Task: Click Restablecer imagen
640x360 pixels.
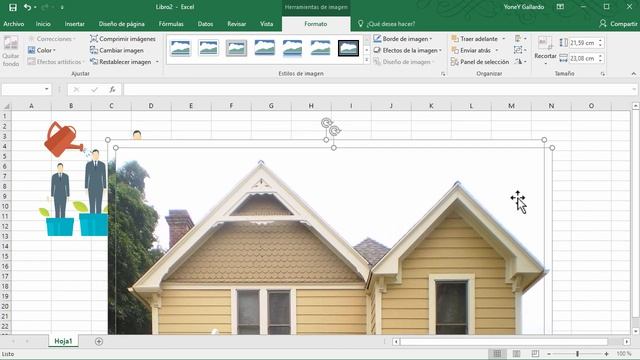Action: (121, 62)
